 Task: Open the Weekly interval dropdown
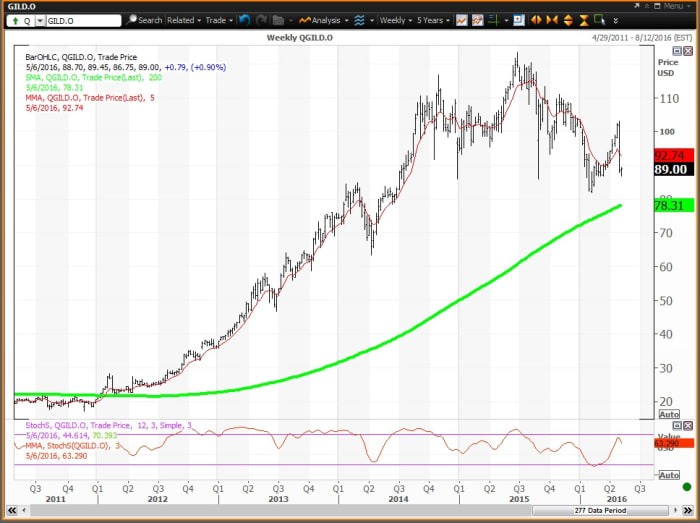(395, 20)
